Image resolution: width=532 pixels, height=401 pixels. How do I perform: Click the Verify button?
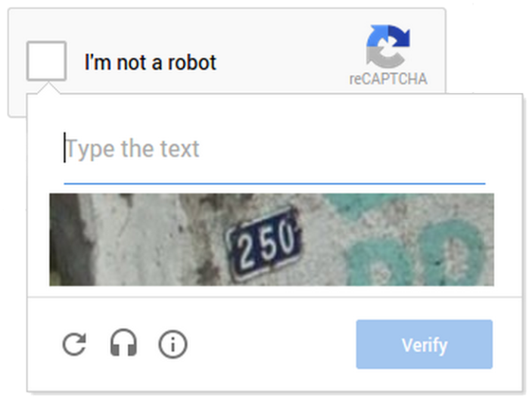coord(424,344)
